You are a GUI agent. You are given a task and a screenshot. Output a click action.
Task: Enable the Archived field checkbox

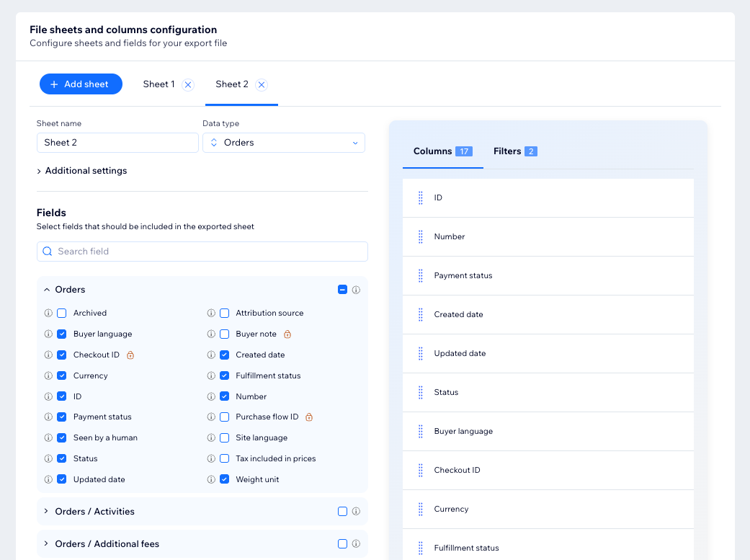point(62,313)
